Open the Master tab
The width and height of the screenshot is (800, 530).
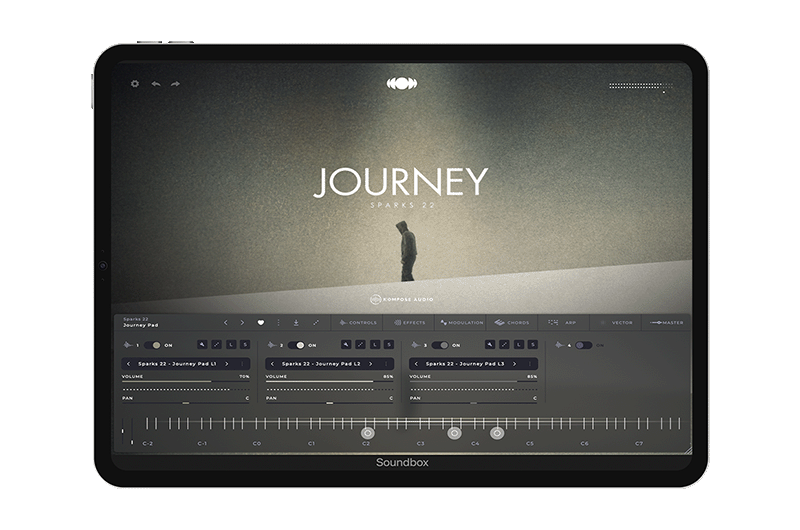pos(667,322)
